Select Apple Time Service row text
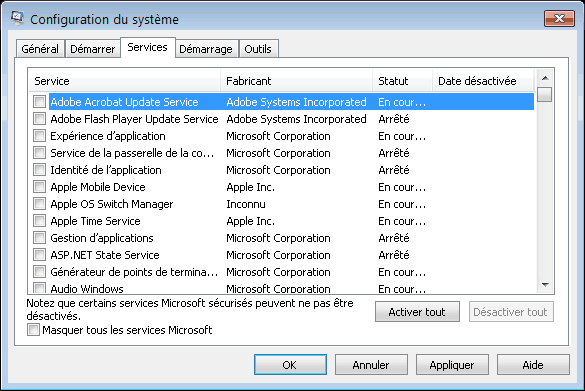Viewport: 585px width, 391px height. 96,221
